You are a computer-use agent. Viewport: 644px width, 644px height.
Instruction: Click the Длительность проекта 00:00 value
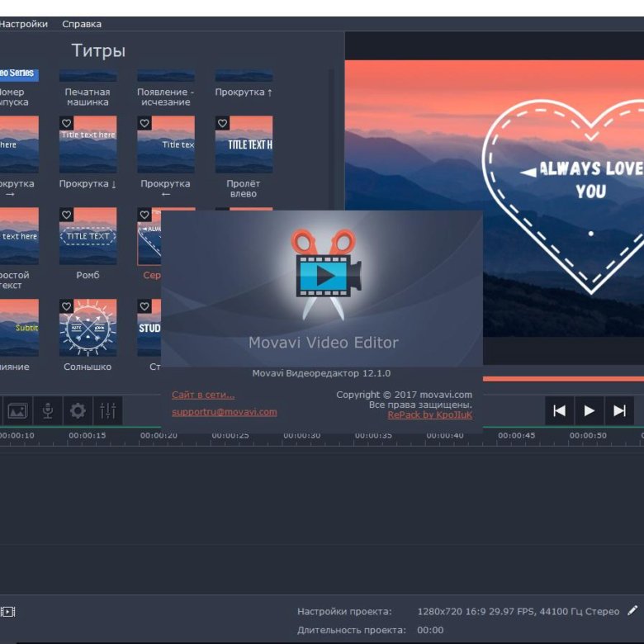click(430, 630)
